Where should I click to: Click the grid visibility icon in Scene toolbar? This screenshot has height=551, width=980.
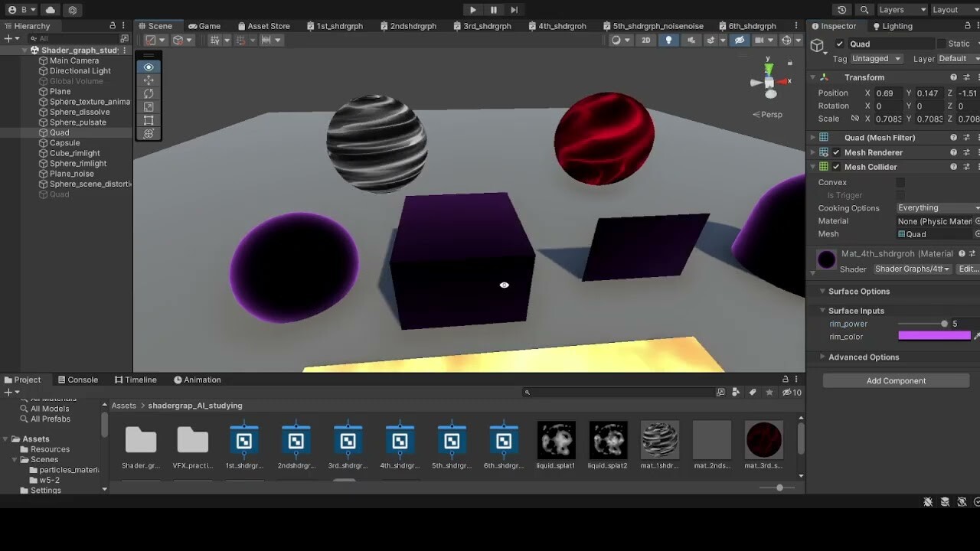214,40
